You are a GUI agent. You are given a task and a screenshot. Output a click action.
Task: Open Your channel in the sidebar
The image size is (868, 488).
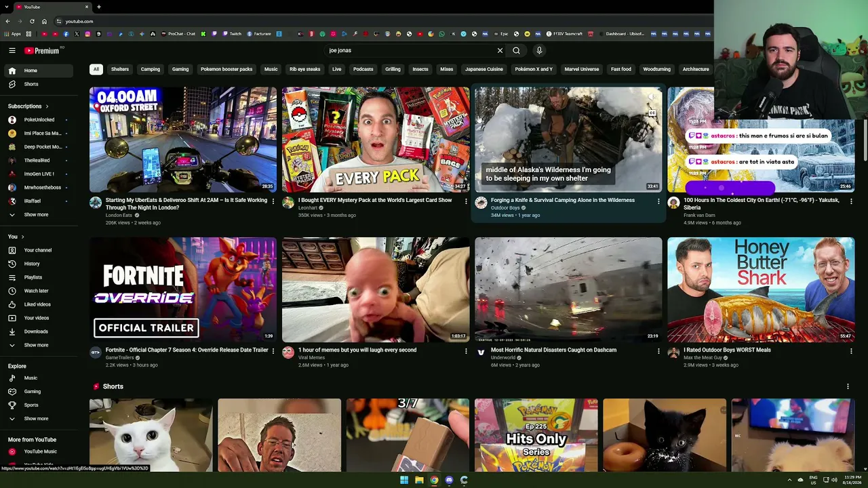tap(39, 250)
